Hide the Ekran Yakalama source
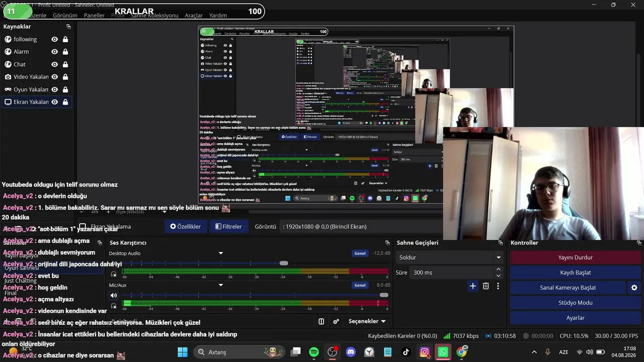Screen dimensions: 644x362 [x=54, y=102]
